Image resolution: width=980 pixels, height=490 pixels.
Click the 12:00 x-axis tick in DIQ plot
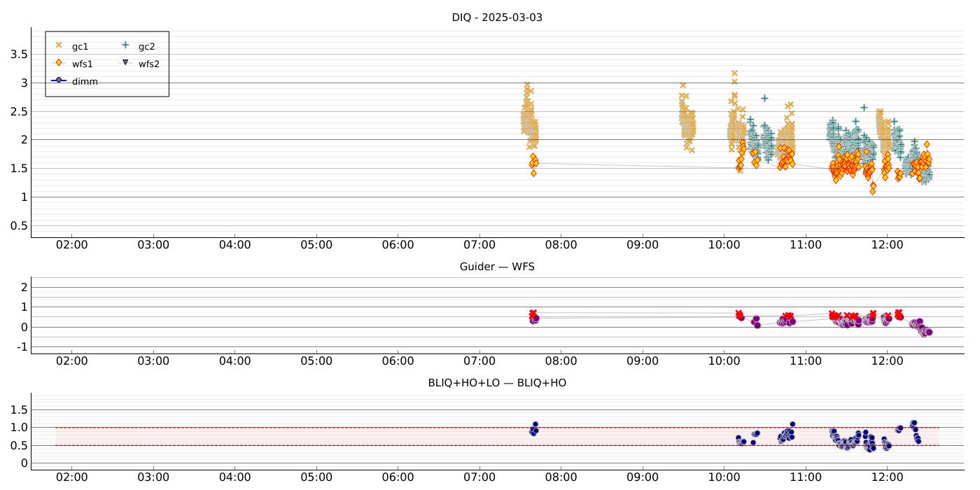(887, 245)
